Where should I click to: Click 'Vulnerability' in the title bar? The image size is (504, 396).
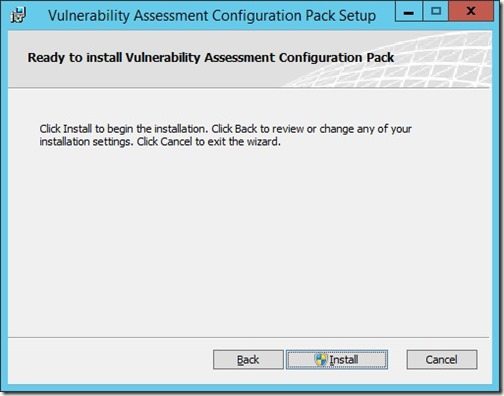(89, 16)
